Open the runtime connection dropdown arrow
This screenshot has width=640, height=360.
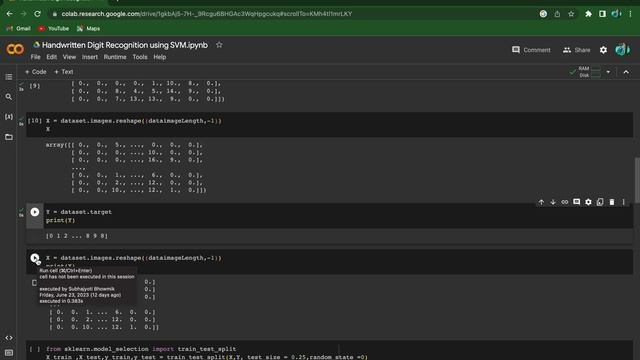coord(608,72)
